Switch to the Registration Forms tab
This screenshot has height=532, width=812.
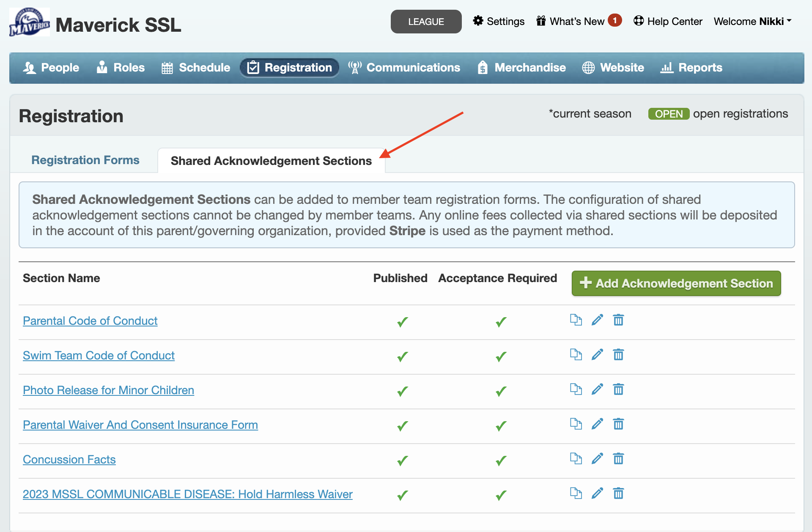(85, 160)
